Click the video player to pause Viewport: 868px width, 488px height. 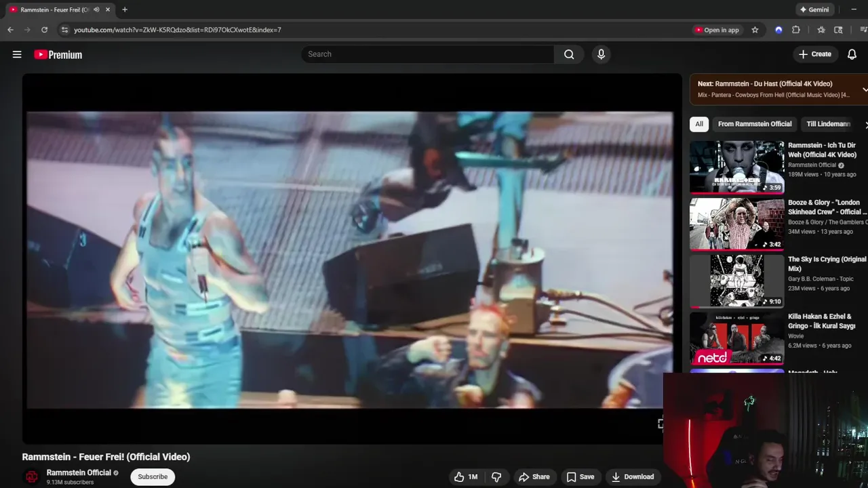(x=351, y=260)
